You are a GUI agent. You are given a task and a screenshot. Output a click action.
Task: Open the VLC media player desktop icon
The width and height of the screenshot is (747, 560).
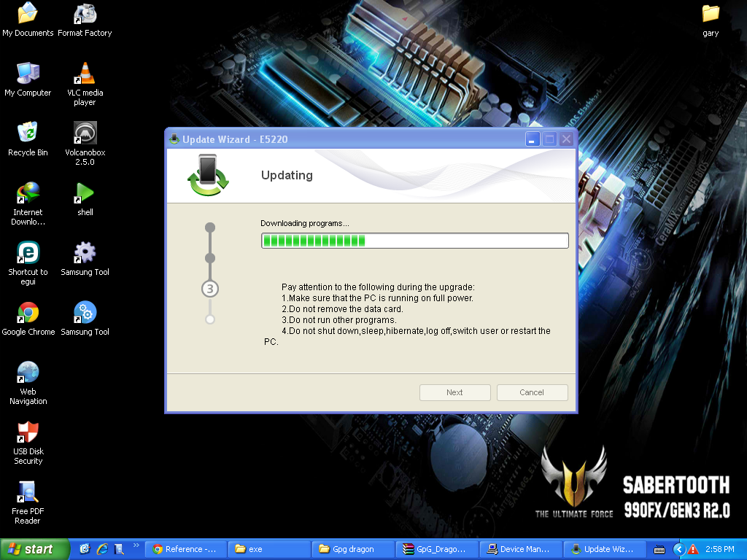(85, 74)
